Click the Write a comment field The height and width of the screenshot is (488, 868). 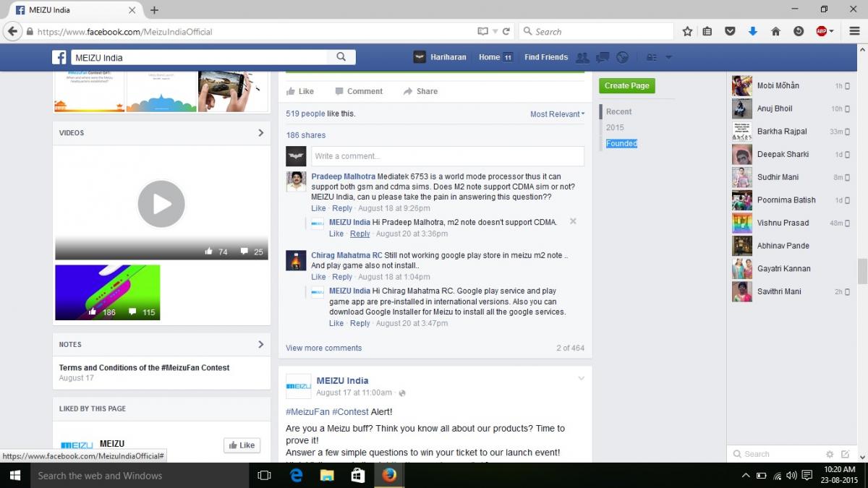[447, 156]
